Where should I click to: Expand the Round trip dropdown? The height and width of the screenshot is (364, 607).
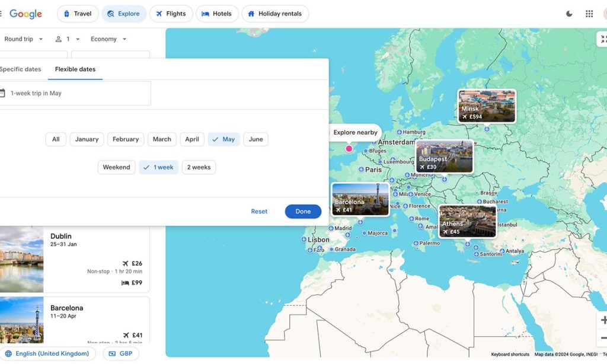coord(23,39)
